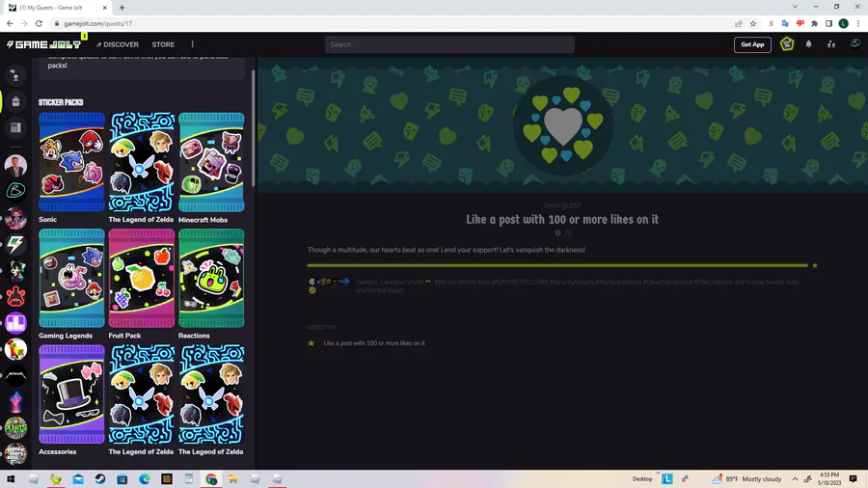
Task: Open Microsoft Edge from the taskbar
Action: click(145, 479)
